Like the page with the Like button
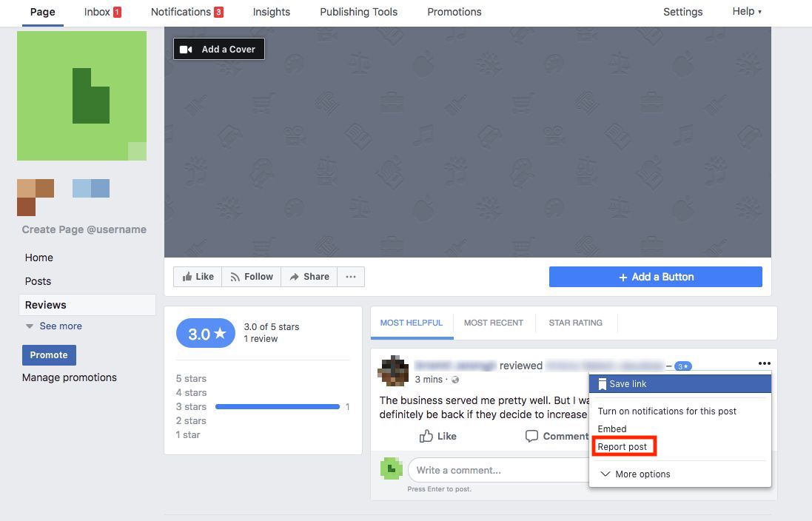This screenshot has height=521, width=812. pyautogui.click(x=197, y=276)
